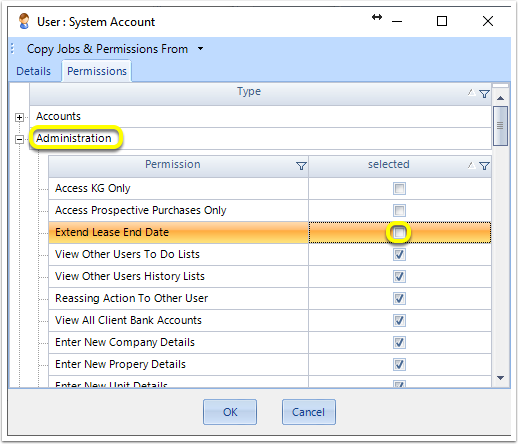Click the filter icon in Permission column header

301,166
